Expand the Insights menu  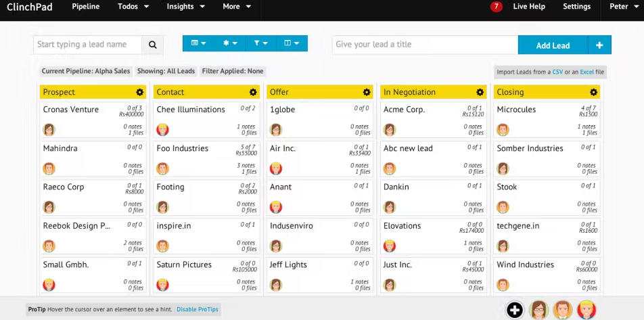pos(185,7)
